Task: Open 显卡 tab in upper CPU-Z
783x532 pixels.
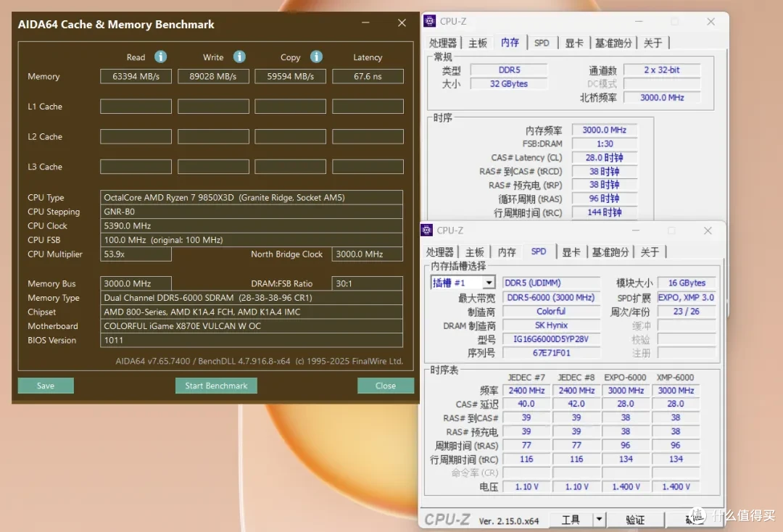Action: [x=574, y=43]
